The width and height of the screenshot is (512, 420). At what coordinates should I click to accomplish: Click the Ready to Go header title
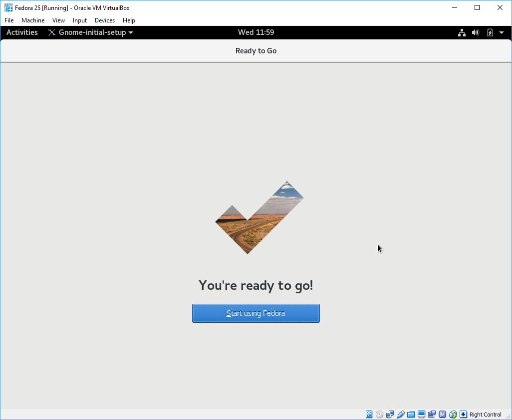click(256, 51)
